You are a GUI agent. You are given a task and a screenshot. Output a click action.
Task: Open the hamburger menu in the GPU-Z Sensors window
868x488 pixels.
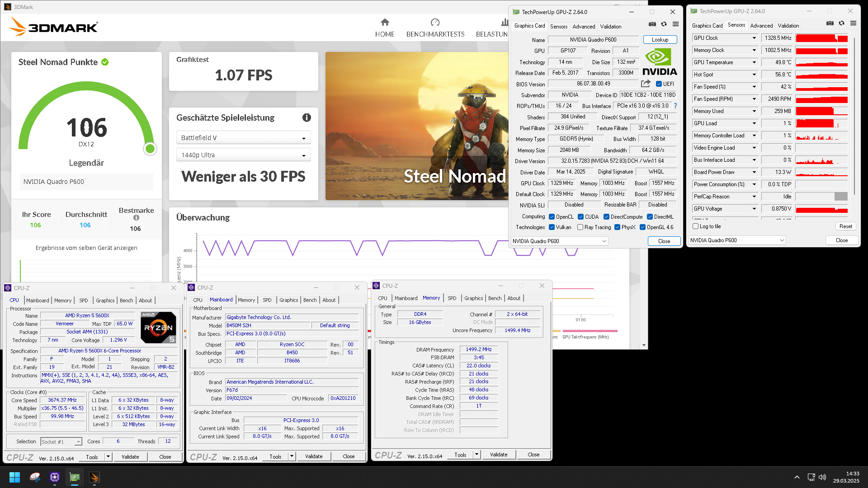[x=853, y=23]
